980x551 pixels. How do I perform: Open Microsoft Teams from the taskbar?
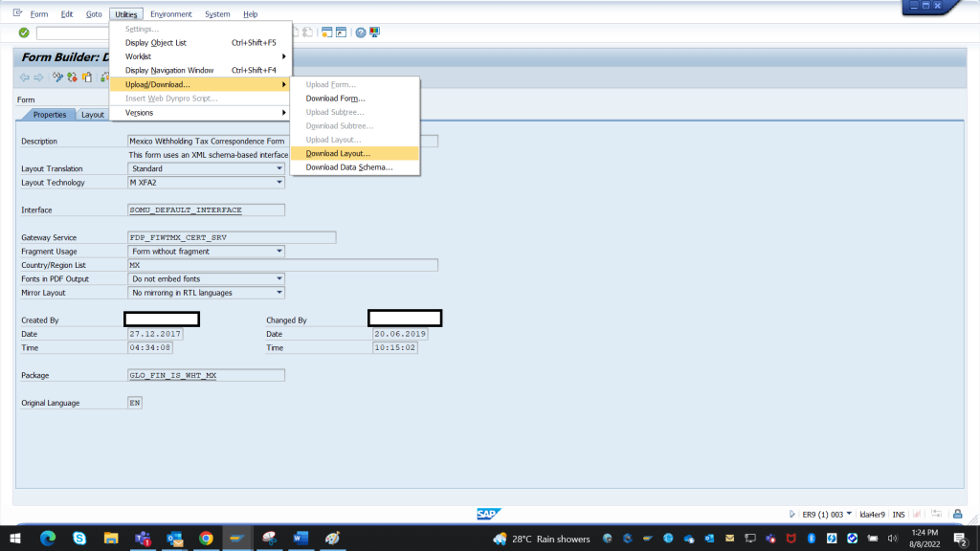click(x=143, y=538)
